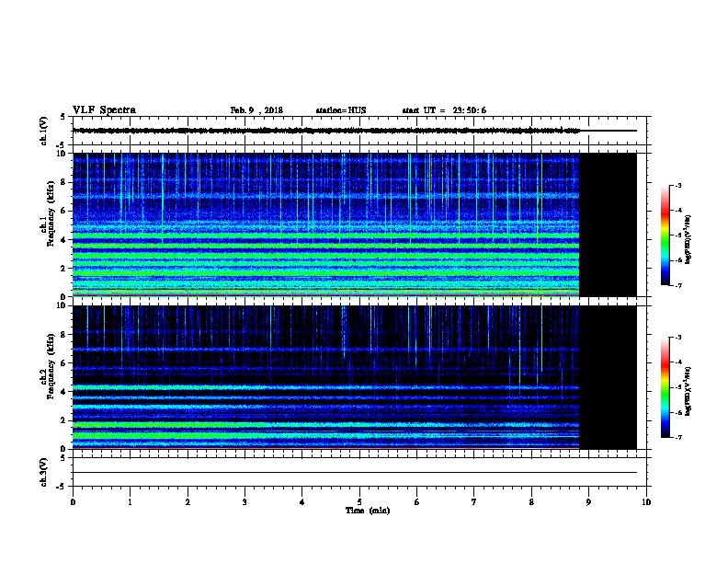Click the ch.1(V) axis label
This screenshot has height=563, width=728.
[x=43, y=131]
